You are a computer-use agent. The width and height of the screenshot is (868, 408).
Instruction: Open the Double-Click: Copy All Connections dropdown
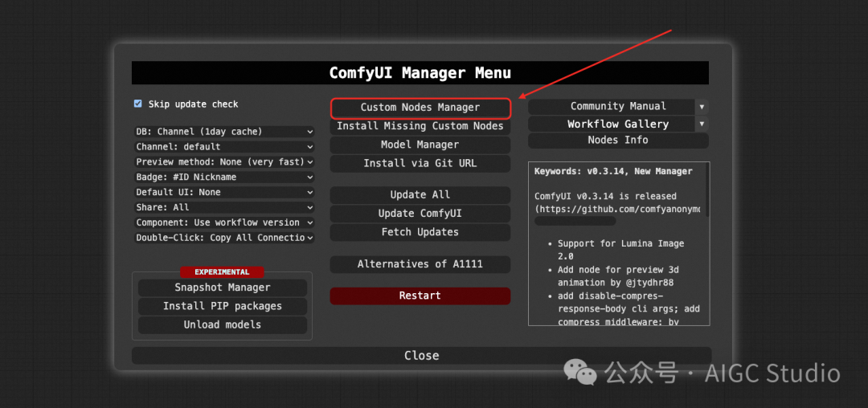pos(224,238)
